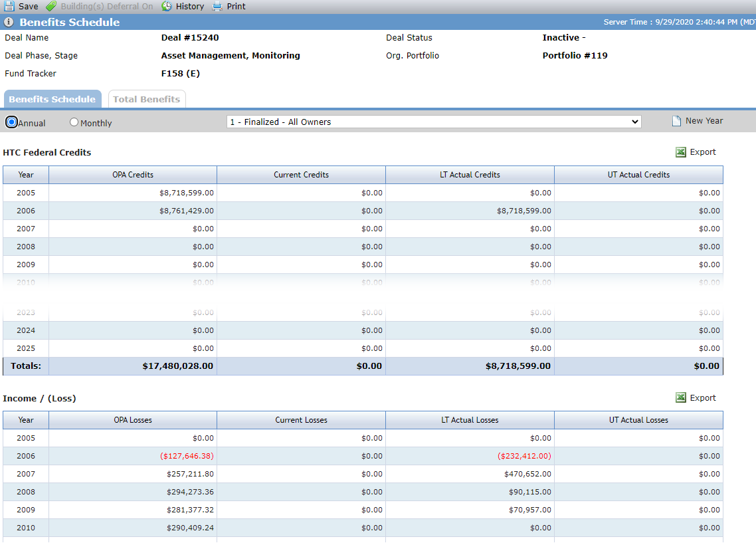Viewport: 756px width, 543px height.
Task: Open History from the toolbar
Action: click(x=189, y=6)
